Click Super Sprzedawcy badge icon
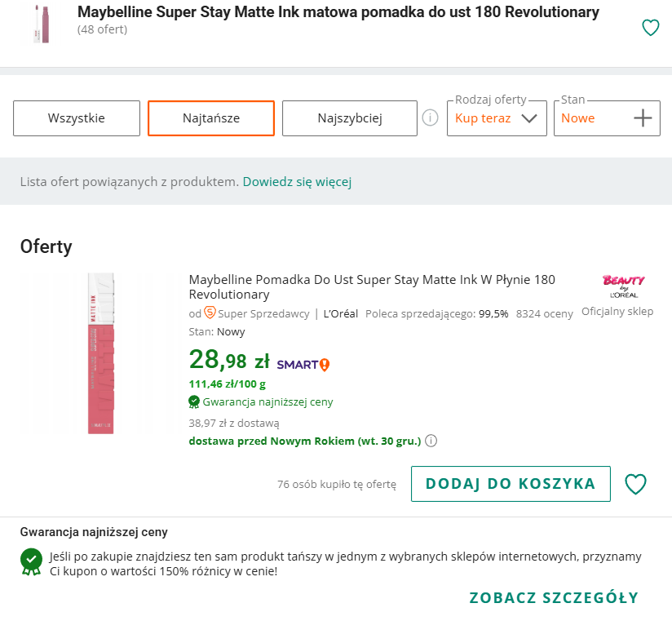672x621 pixels. click(210, 313)
